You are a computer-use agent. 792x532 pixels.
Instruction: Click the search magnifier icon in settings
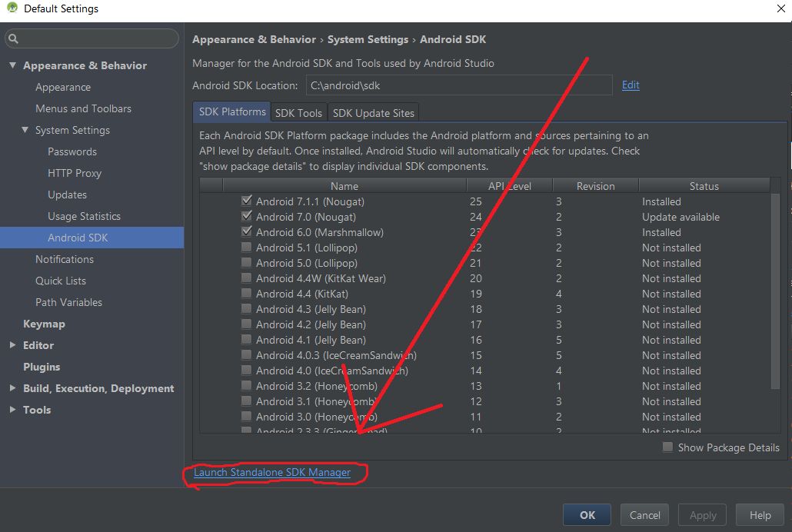click(13, 38)
